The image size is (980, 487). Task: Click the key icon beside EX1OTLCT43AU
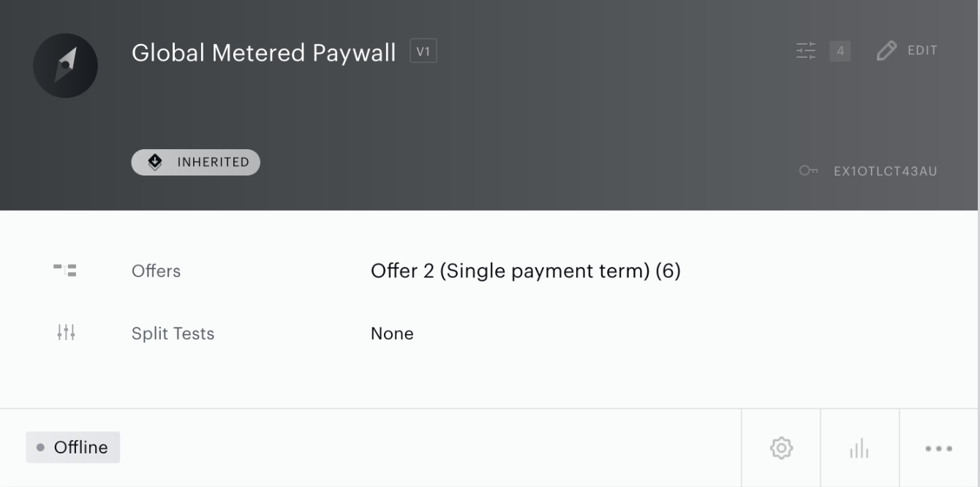point(808,171)
